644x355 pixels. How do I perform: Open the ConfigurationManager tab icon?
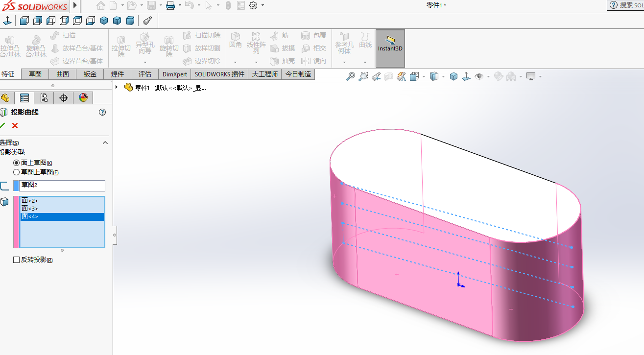[44, 98]
